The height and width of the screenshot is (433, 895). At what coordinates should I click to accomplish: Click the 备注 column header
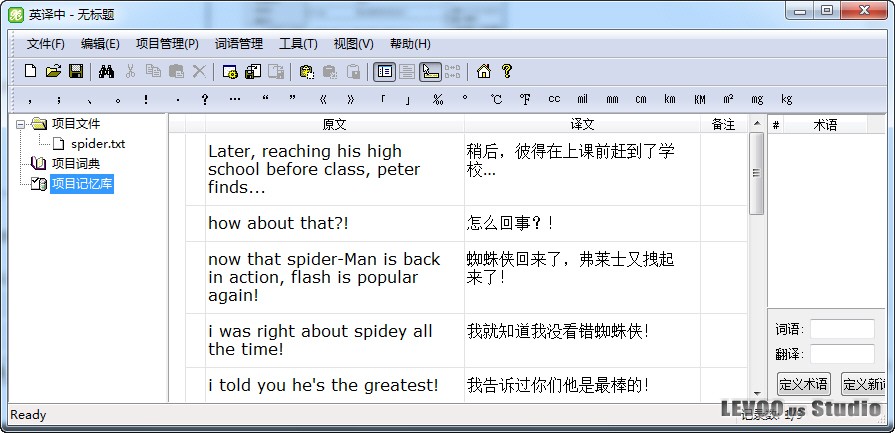pos(723,124)
